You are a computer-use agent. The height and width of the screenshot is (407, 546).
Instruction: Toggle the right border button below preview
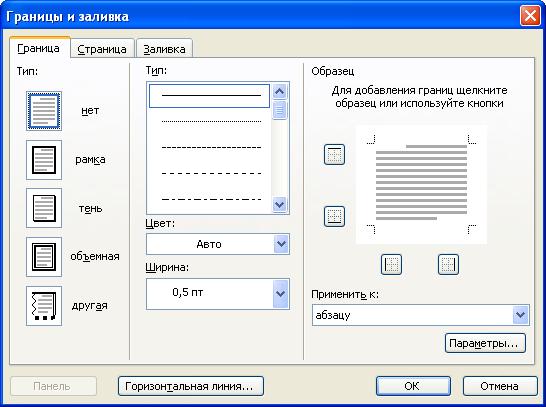[448, 264]
